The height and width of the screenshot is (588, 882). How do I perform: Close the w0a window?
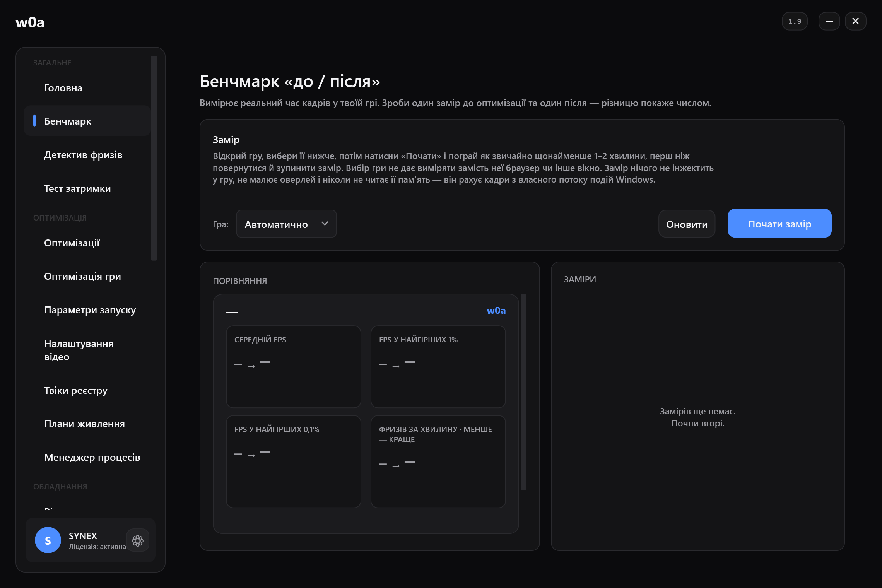[x=855, y=21]
